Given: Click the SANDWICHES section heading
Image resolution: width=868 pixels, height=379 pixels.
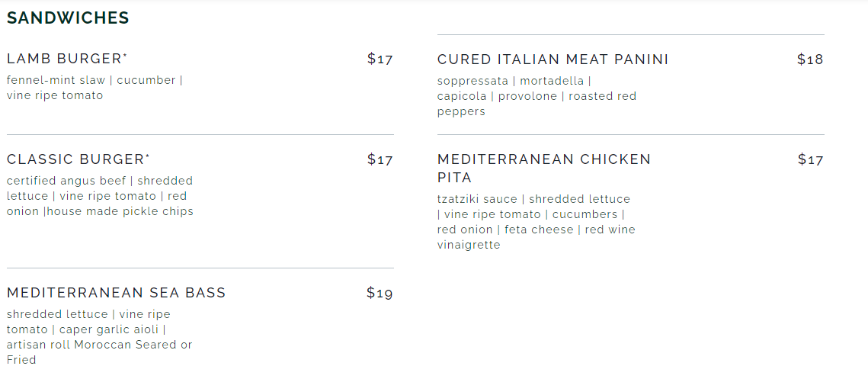Looking at the screenshot, I should pyautogui.click(x=68, y=18).
